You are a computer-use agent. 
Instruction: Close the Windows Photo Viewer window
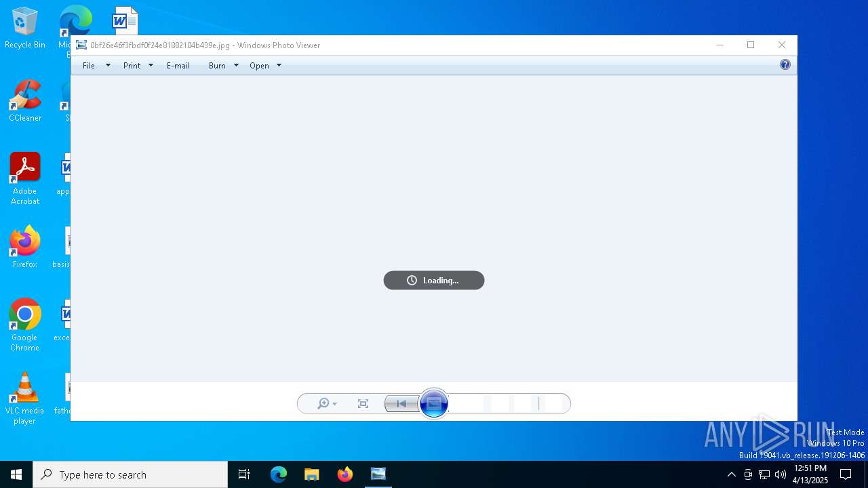[x=782, y=45]
